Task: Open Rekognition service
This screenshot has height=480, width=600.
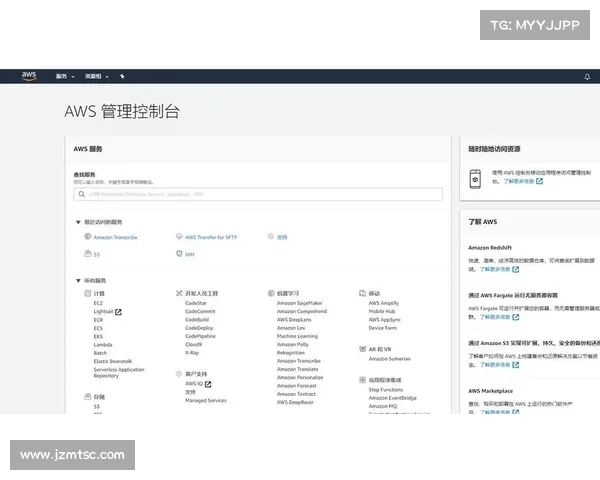Action: coord(291,353)
